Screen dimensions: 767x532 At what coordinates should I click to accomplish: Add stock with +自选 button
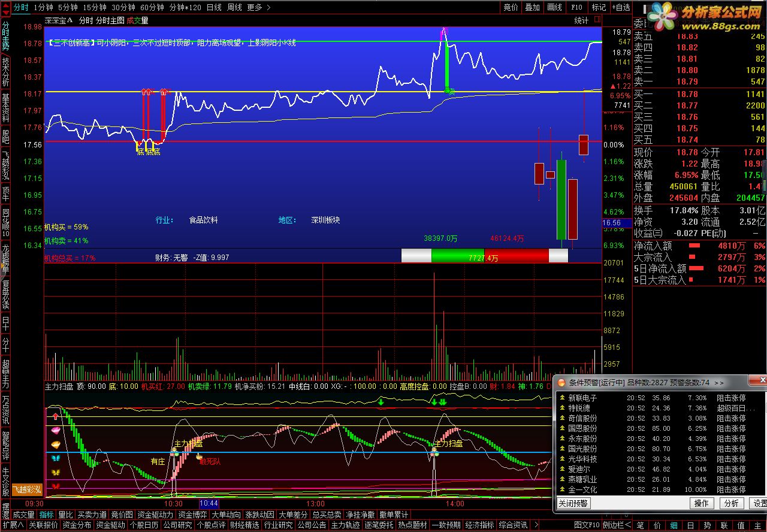[620, 7]
